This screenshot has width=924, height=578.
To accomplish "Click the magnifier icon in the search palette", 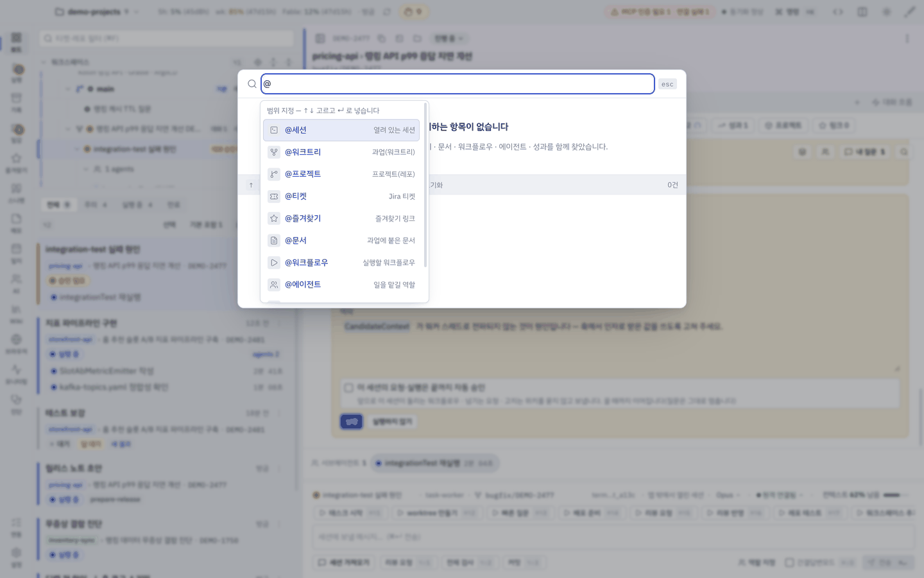I will pyautogui.click(x=252, y=84).
